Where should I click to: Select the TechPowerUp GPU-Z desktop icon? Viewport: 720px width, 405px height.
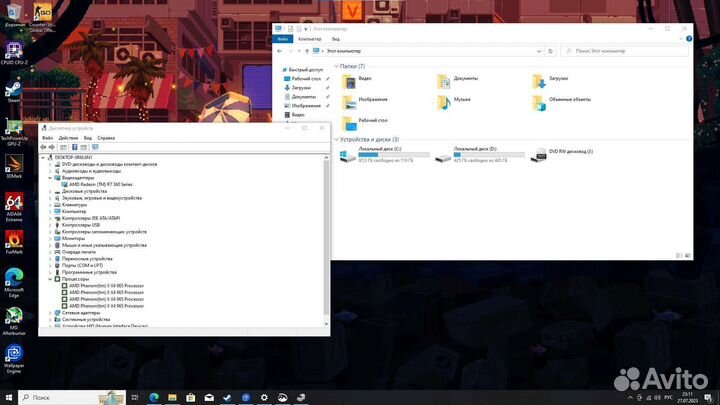pyautogui.click(x=14, y=128)
